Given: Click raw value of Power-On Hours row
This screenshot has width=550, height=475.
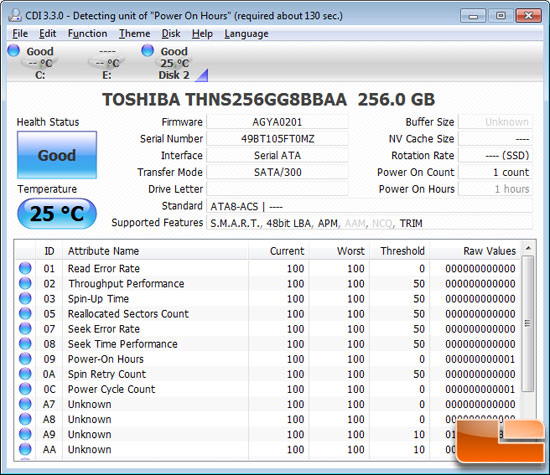Looking at the screenshot, I should point(480,359).
